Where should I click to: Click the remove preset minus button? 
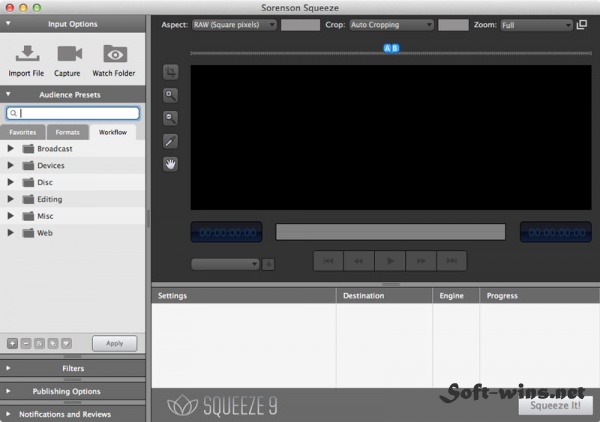coord(26,344)
